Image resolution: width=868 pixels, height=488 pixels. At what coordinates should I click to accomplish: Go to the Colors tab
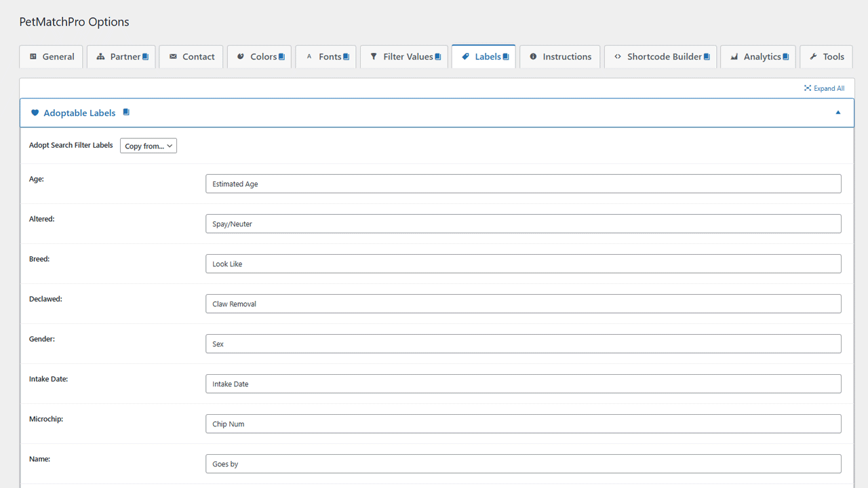click(x=259, y=57)
